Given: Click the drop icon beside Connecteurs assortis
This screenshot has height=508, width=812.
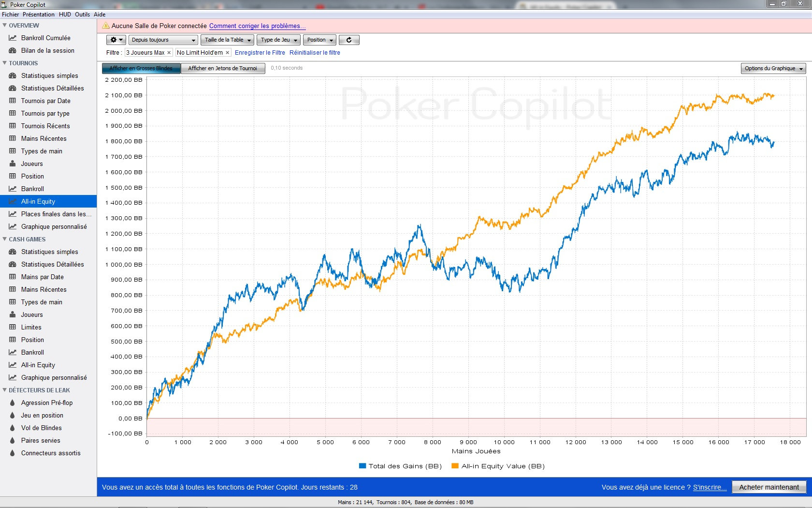Looking at the screenshot, I should (x=13, y=453).
